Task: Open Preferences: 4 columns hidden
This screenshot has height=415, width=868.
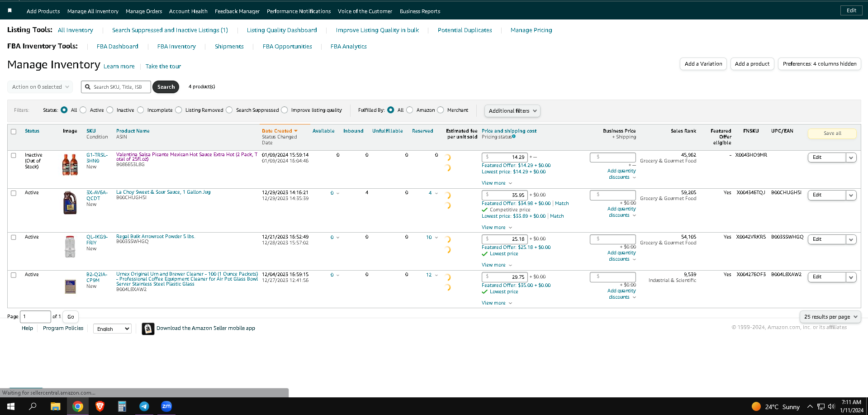Action: coord(820,64)
